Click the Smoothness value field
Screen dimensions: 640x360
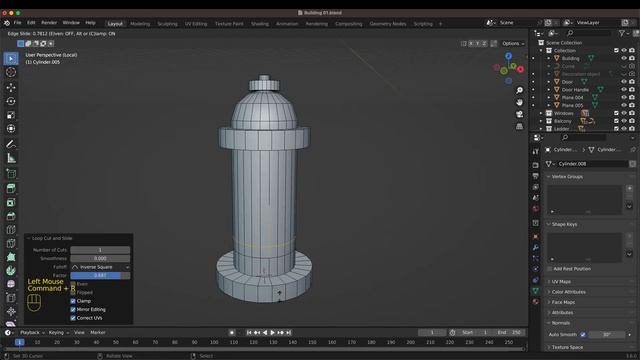pos(100,258)
